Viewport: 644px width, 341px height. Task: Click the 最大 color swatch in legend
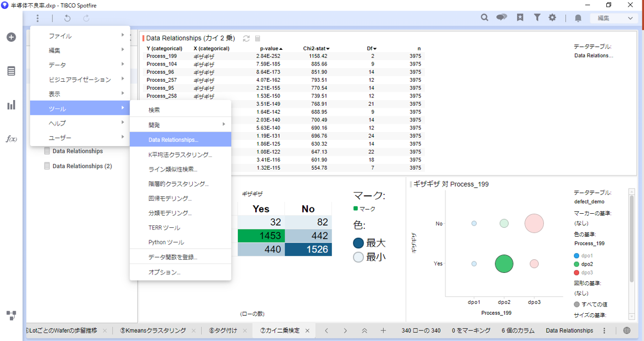tap(358, 243)
